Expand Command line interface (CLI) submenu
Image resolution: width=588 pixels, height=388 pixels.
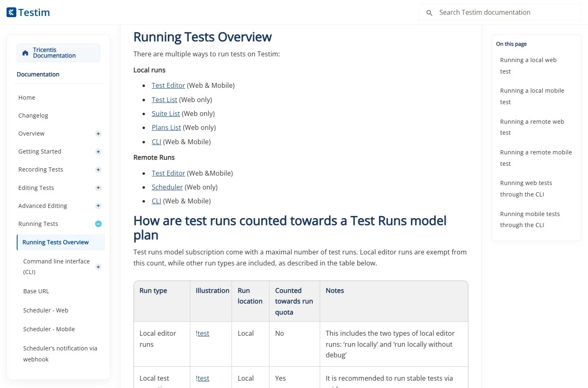(98, 267)
